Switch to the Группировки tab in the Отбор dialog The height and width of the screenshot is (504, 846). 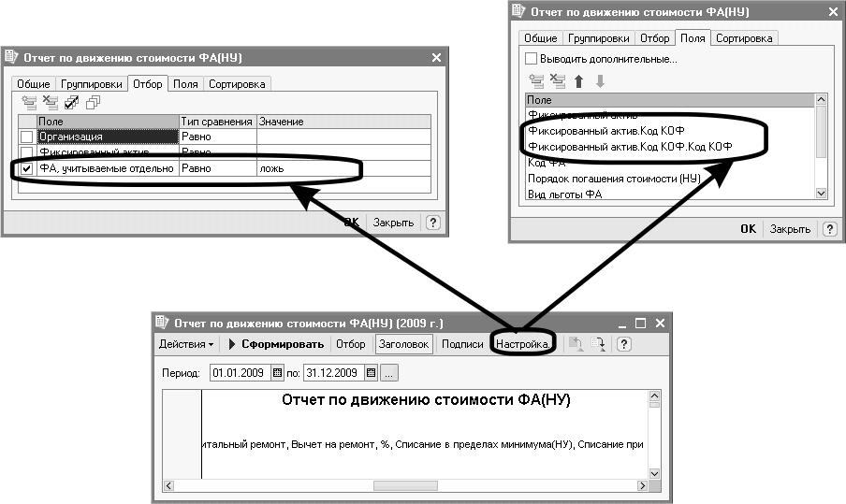(x=92, y=84)
